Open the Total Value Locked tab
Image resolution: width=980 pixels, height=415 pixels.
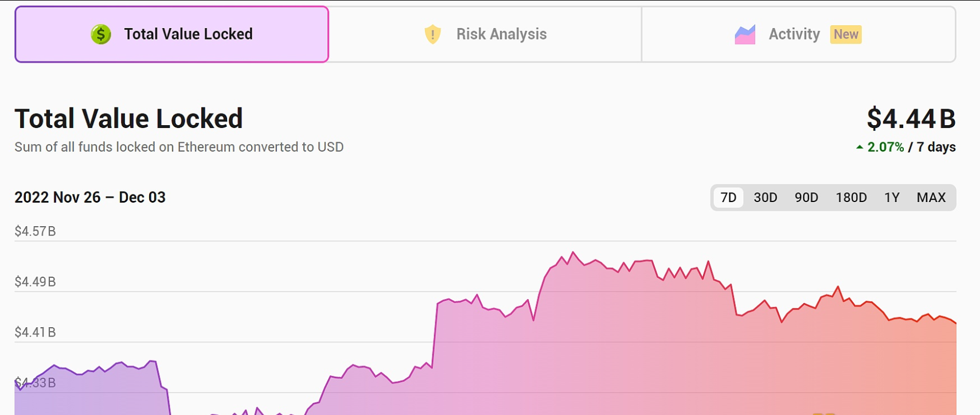point(171,34)
